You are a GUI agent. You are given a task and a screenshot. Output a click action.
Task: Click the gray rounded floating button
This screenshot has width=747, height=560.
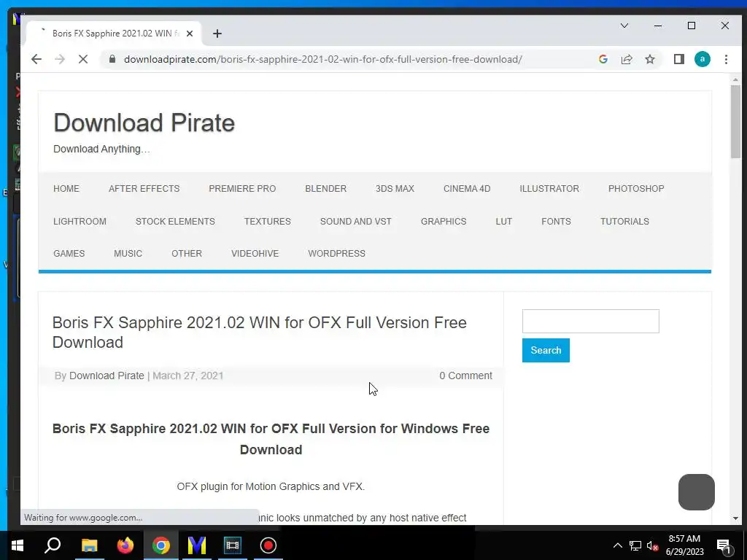click(x=697, y=492)
